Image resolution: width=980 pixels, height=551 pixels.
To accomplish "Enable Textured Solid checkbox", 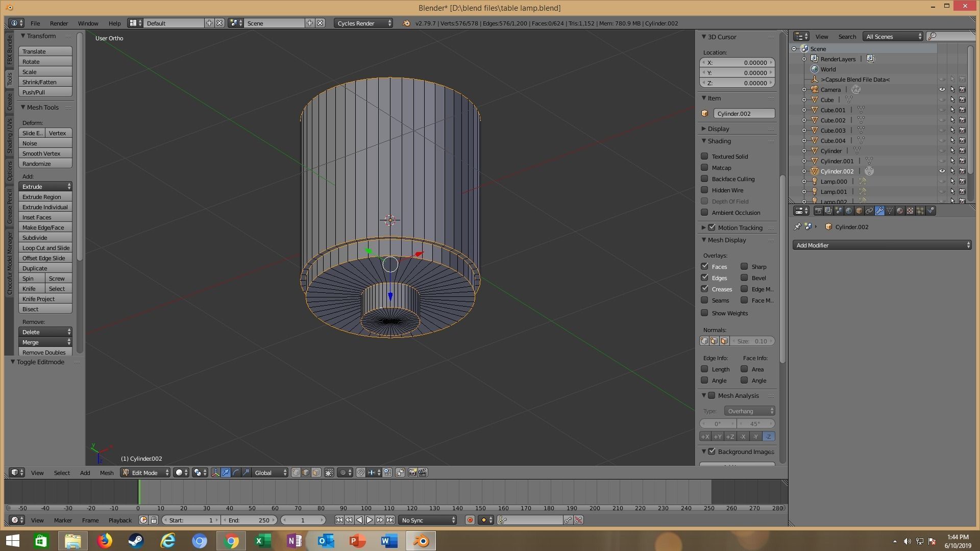I will tap(704, 156).
